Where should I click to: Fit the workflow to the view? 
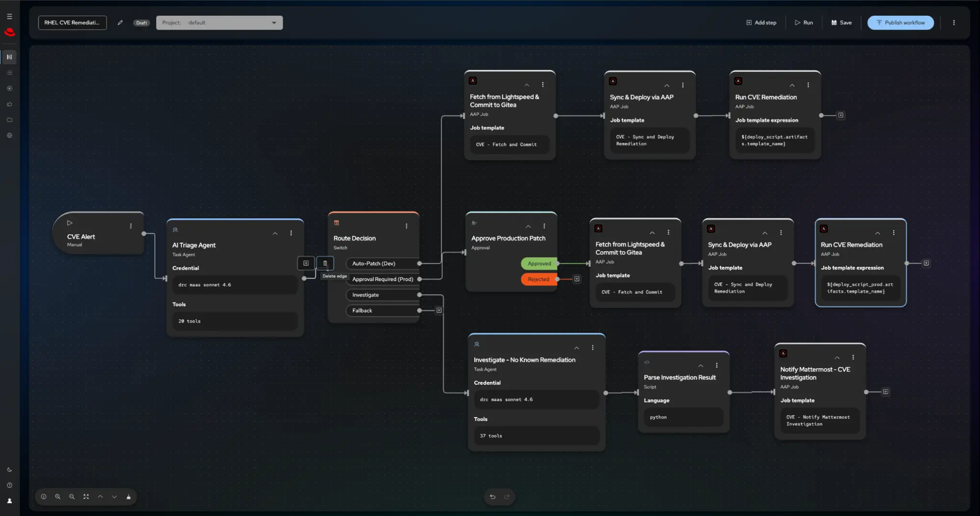(86, 496)
